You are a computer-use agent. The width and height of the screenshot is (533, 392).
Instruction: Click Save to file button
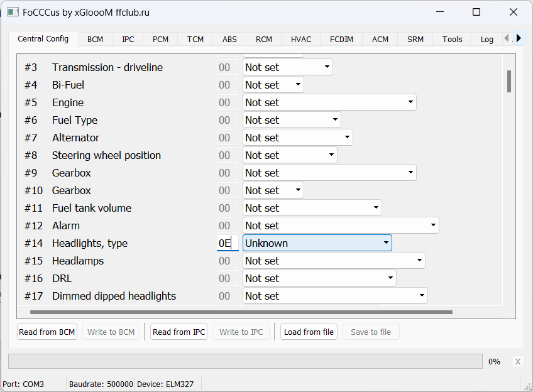(x=371, y=332)
